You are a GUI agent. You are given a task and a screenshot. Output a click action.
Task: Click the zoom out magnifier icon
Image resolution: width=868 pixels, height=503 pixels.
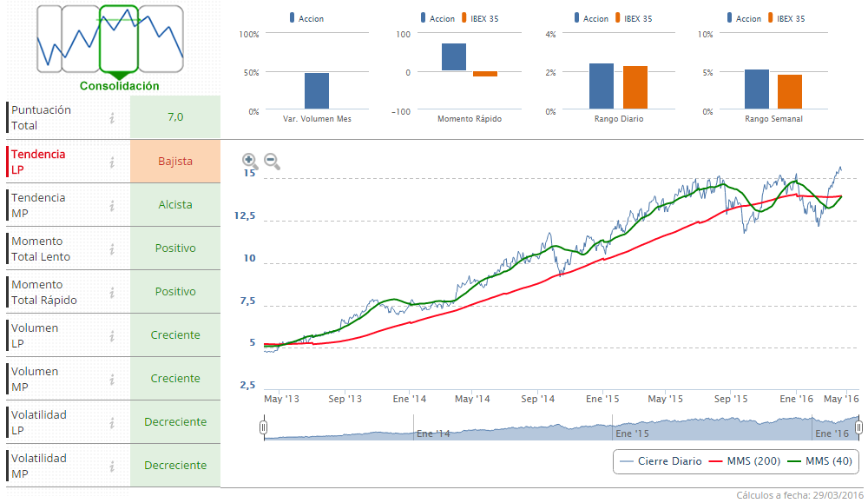tap(272, 161)
